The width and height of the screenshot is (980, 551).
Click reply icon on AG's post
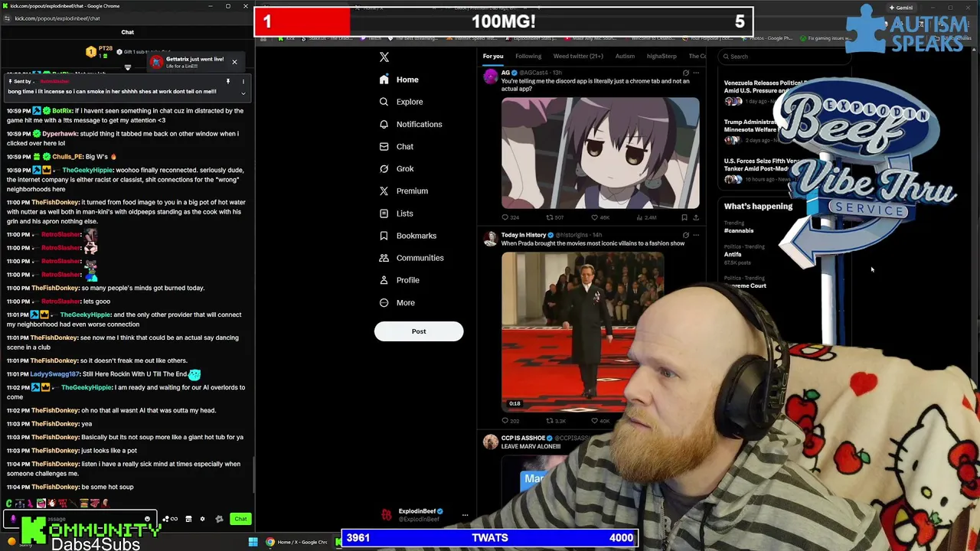coord(505,217)
